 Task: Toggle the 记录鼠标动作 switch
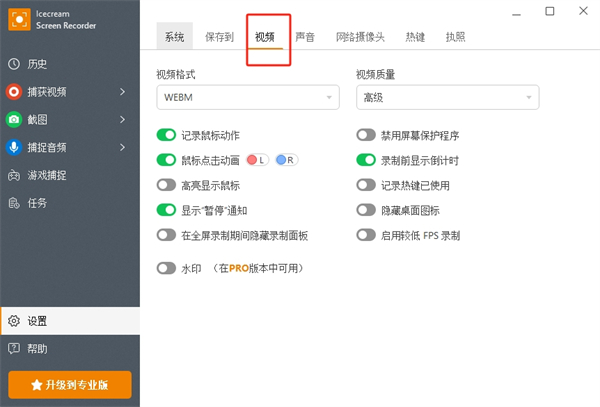166,135
